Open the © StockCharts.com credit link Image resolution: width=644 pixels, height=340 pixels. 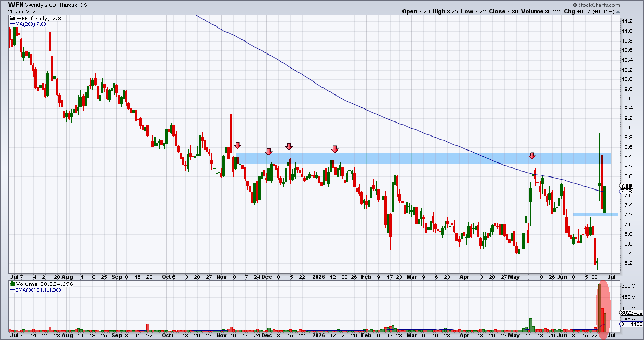coord(597,4)
